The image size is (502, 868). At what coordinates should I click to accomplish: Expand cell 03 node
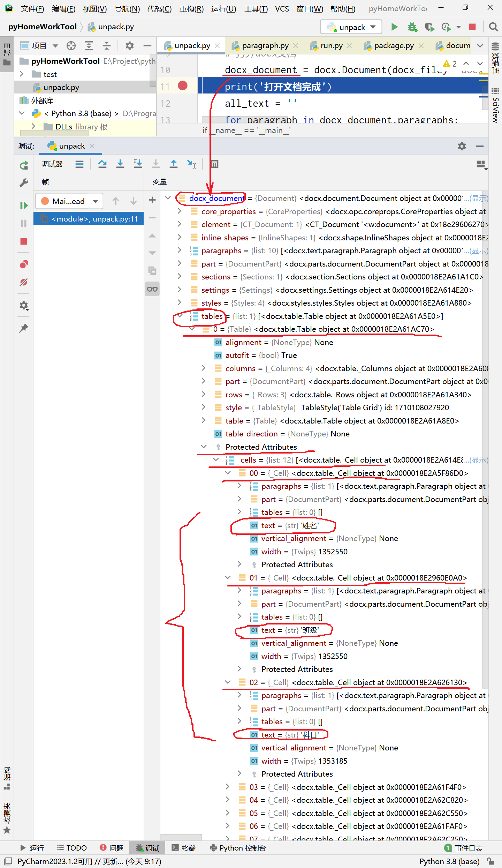point(228,787)
